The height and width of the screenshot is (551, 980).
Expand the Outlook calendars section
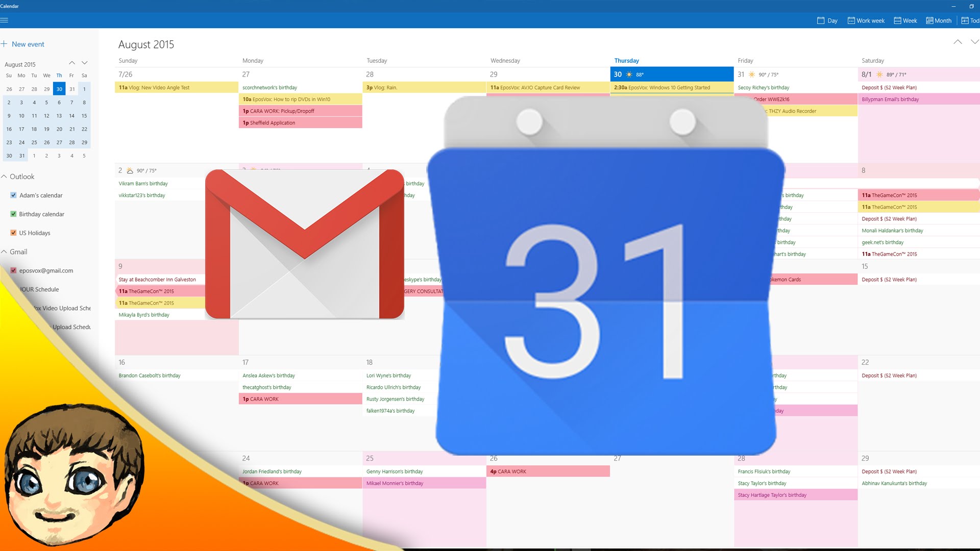[x=7, y=176]
